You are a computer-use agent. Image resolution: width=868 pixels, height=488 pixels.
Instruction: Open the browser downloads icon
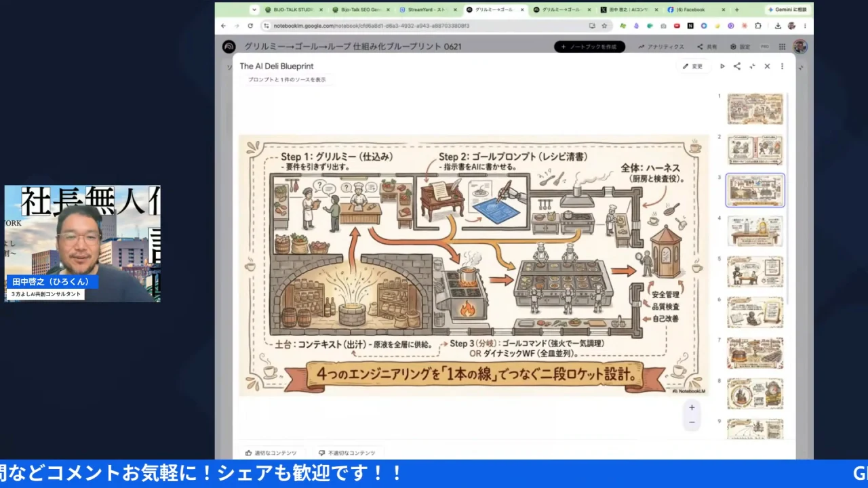[776, 26]
